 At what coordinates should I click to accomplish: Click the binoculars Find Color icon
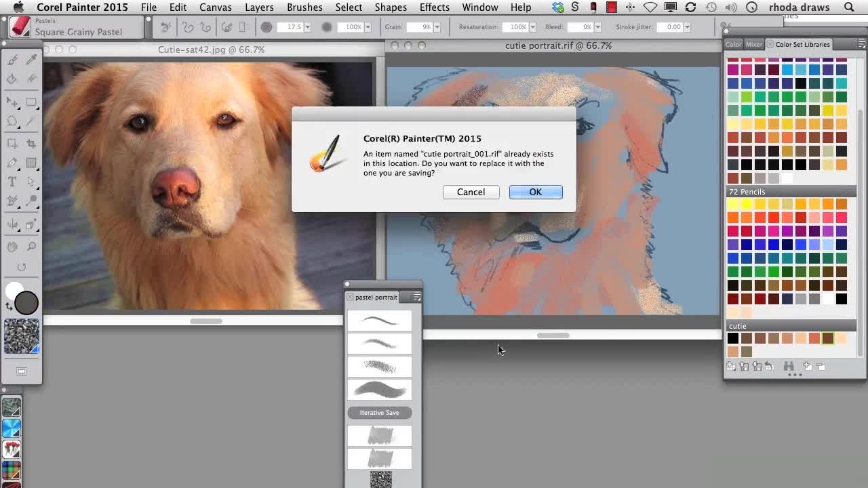click(789, 366)
